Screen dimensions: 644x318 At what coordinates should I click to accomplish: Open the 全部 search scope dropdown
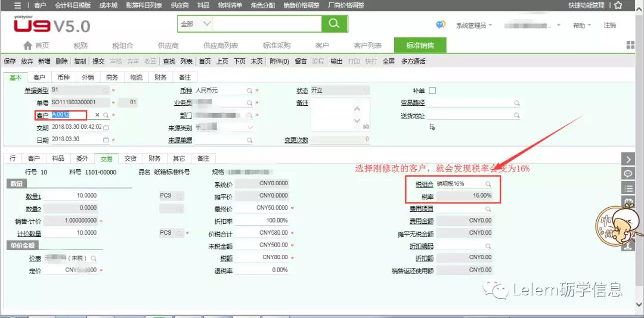(196, 24)
